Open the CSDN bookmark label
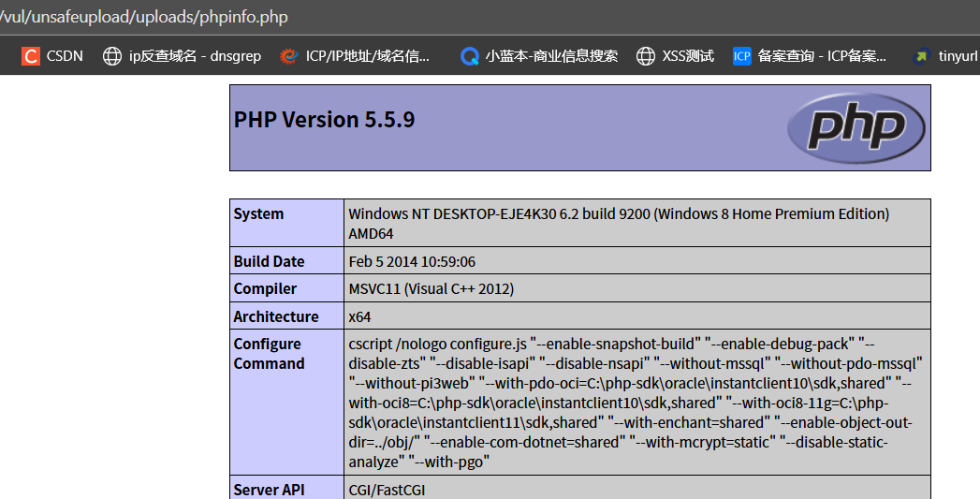 click(x=65, y=56)
